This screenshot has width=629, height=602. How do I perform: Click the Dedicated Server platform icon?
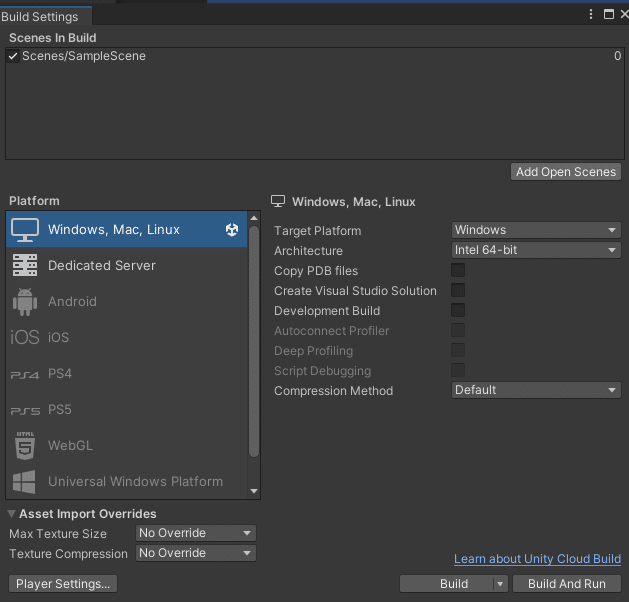tap(25, 265)
